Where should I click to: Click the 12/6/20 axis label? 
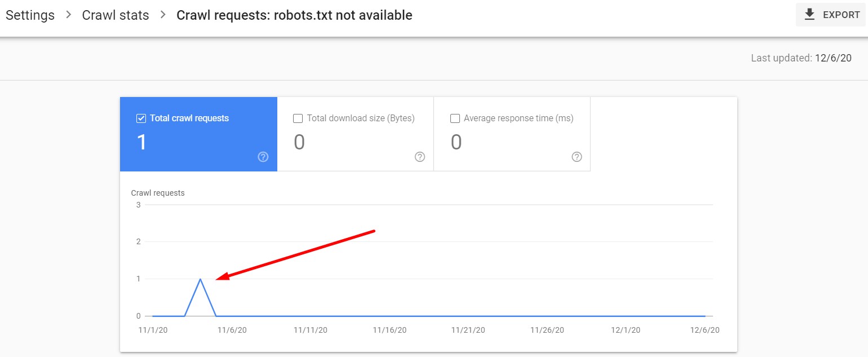point(705,330)
